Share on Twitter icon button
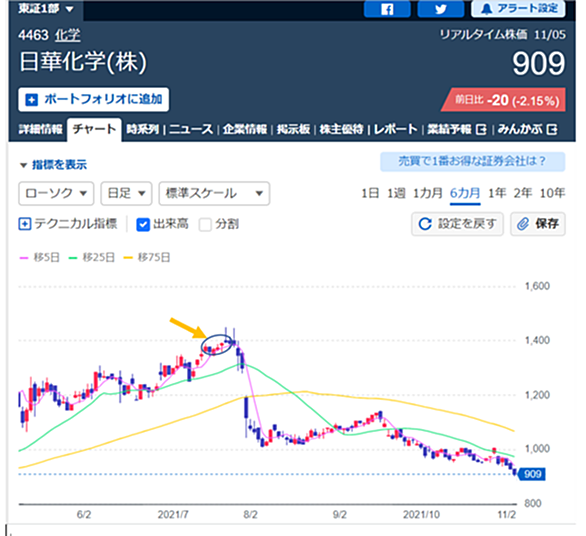Viewport: 586px width, 536px height. tap(441, 9)
